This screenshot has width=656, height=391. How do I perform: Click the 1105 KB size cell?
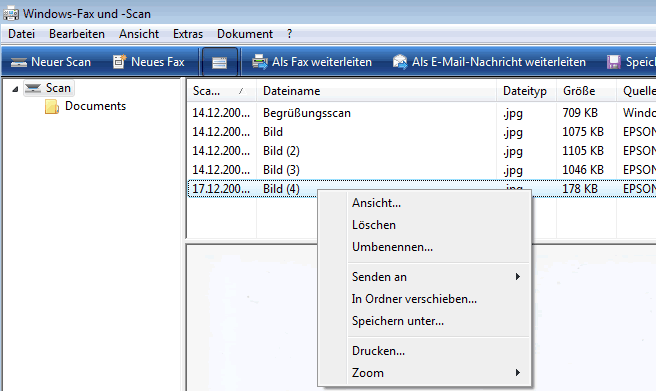pyautogui.click(x=583, y=151)
